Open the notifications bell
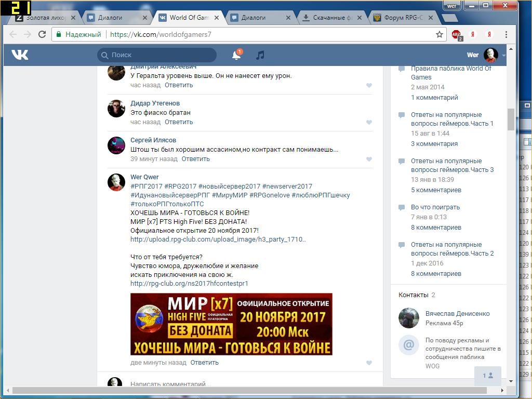Viewport: 532px width, 399px height. click(236, 55)
